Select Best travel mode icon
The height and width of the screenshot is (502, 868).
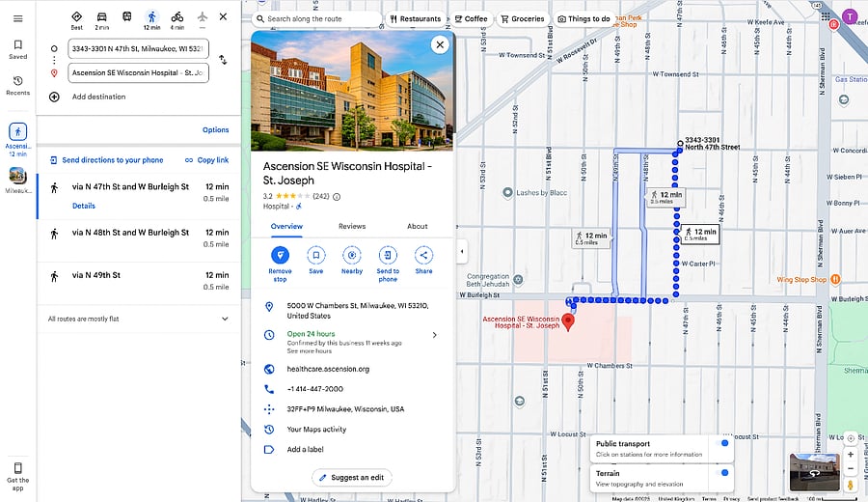(x=77, y=20)
